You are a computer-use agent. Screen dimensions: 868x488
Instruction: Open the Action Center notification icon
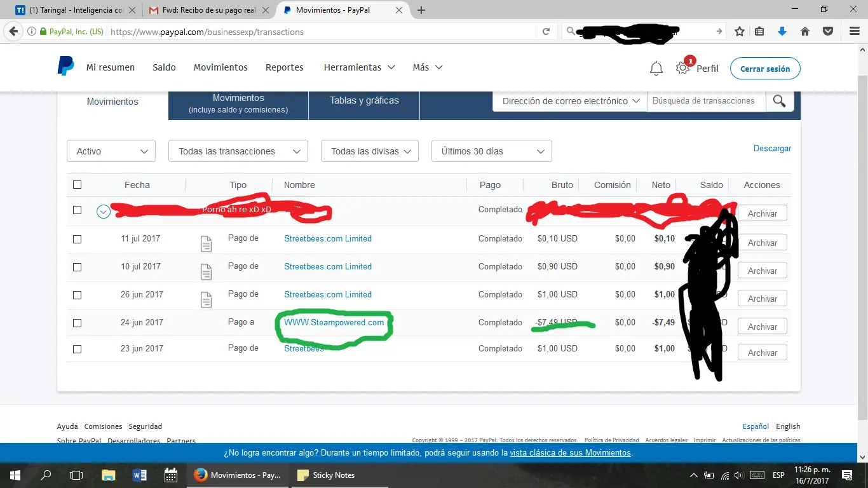coord(846,475)
